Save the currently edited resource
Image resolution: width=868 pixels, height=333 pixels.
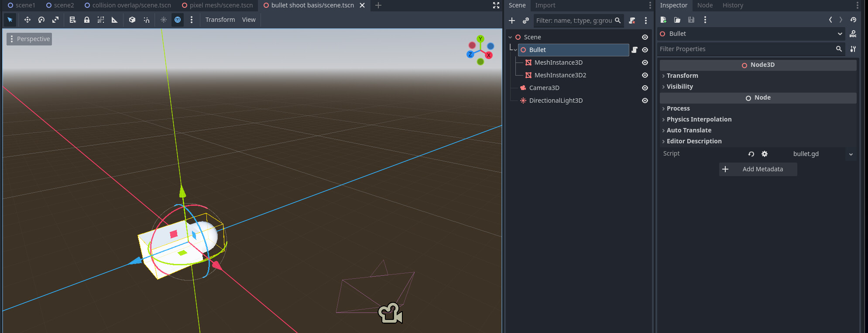click(x=691, y=20)
